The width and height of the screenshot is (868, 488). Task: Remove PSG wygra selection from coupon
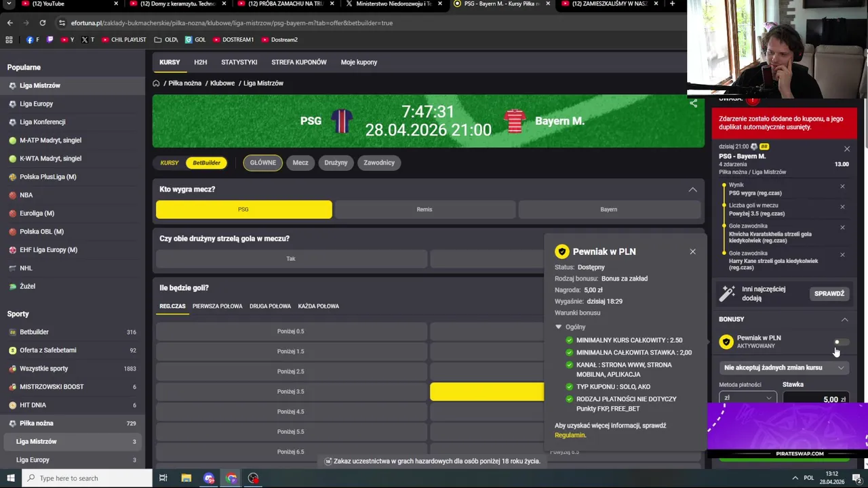tap(842, 186)
